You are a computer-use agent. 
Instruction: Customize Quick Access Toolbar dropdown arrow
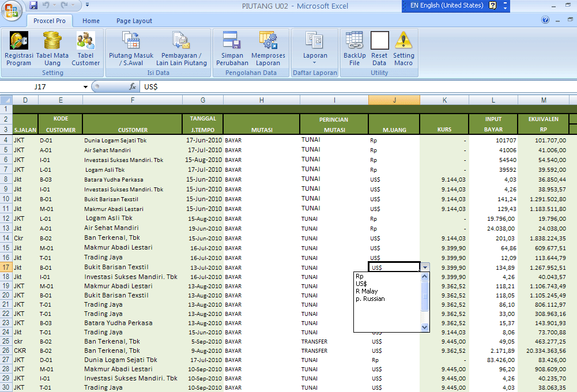click(87, 5)
